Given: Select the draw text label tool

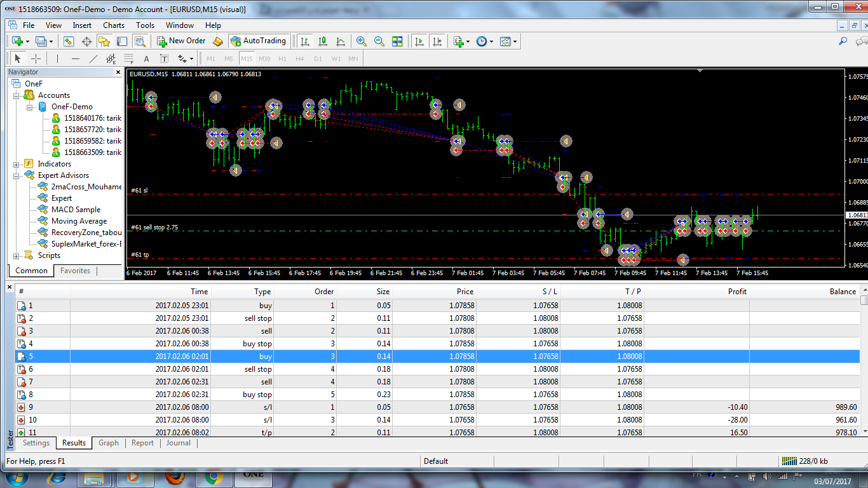Looking at the screenshot, I should [164, 58].
